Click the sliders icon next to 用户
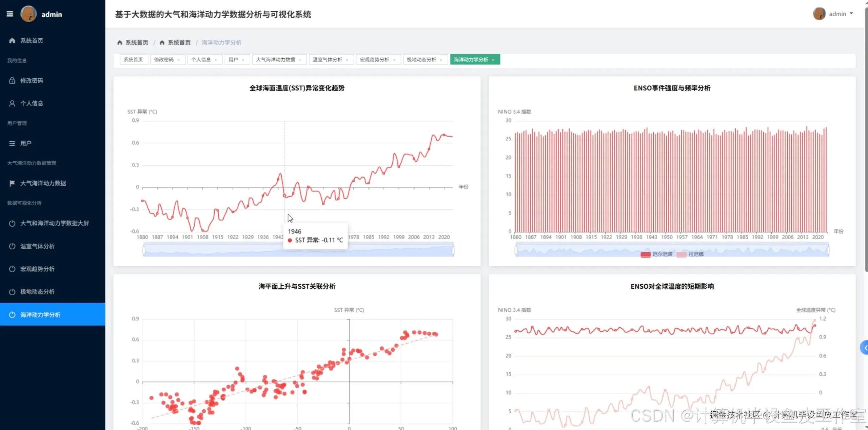 (x=12, y=143)
